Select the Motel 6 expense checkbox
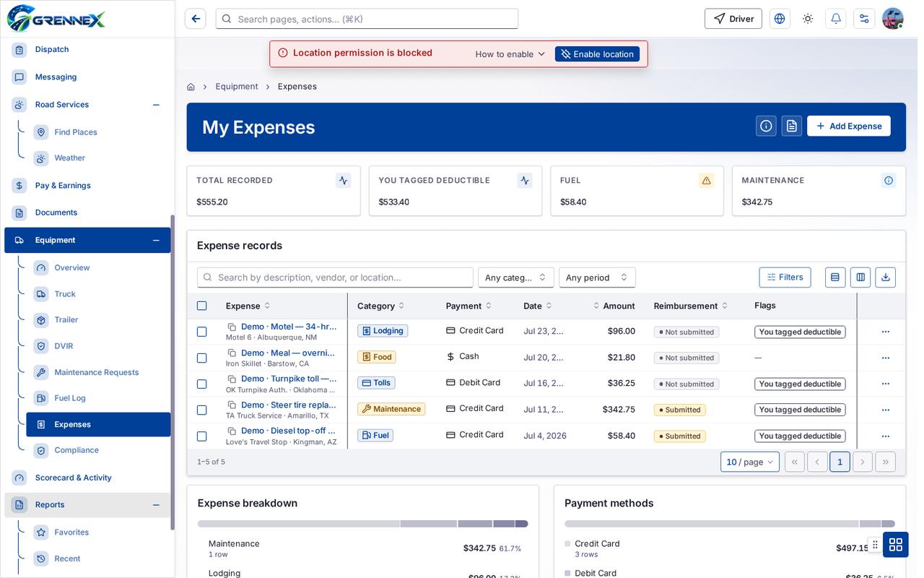924x578 pixels. pyautogui.click(x=202, y=332)
